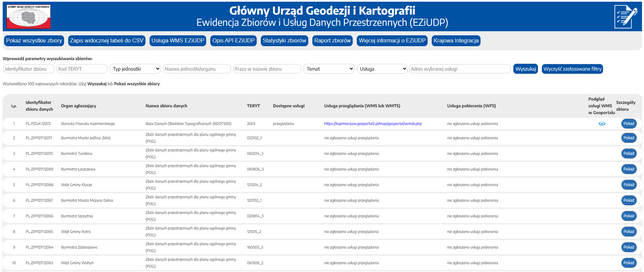Select Starosta Powiatu Kazimierskiego cell
The width and height of the screenshot is (644, 272).
(88, 124)
